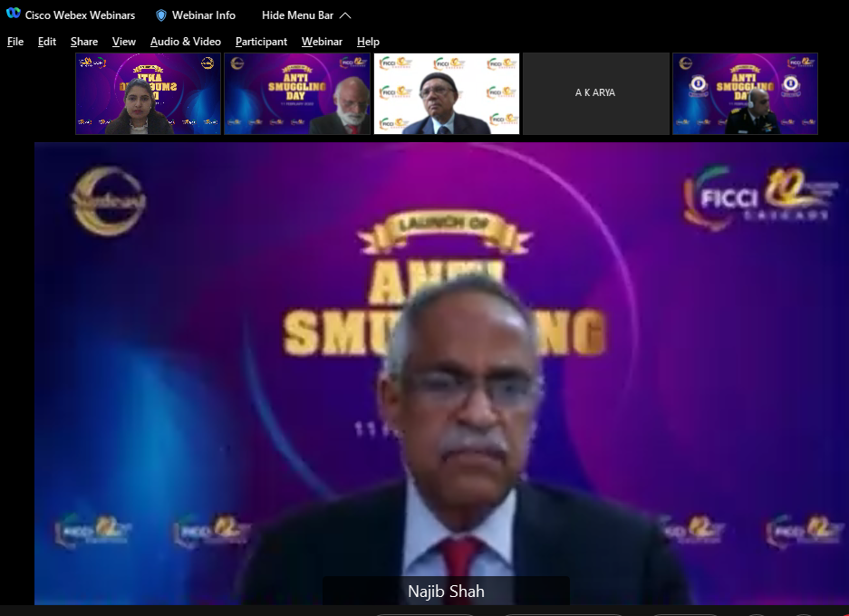
Task: Open the Share menu
Action: point(84,42)
